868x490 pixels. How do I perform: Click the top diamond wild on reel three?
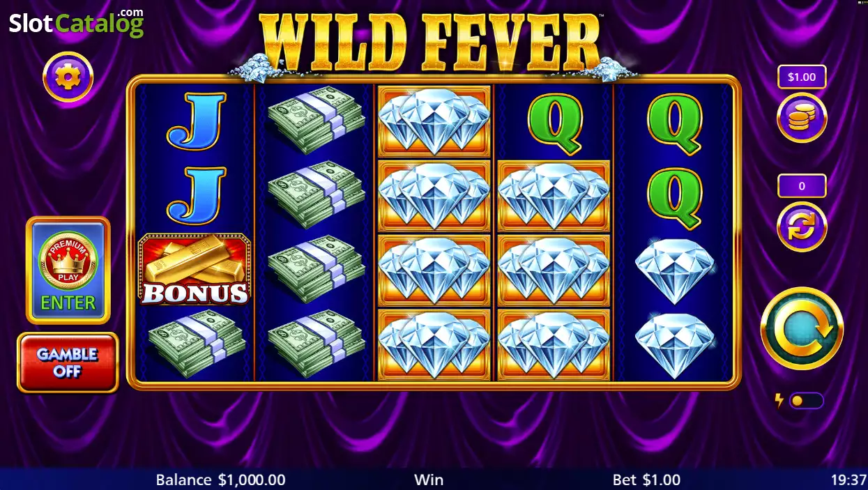pos(434,121)
